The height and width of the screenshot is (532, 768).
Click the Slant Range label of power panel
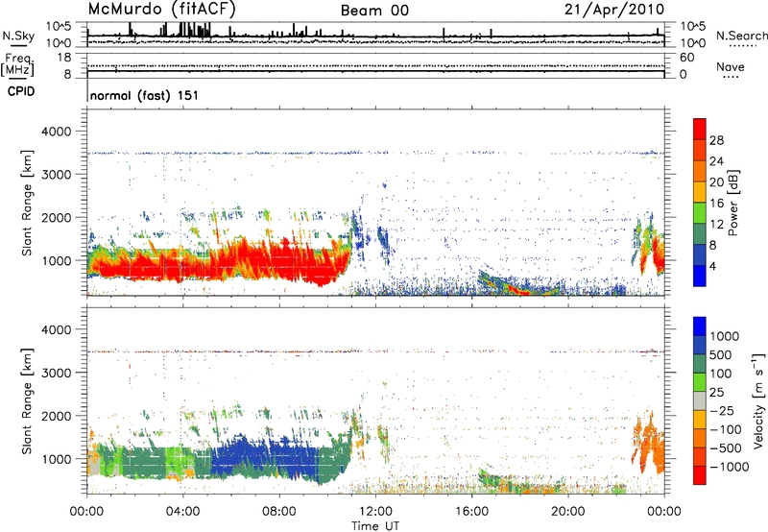27,203
